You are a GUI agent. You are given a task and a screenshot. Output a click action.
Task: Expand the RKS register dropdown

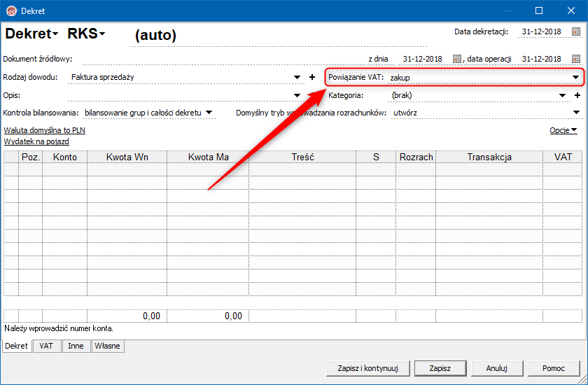pyautogui.click(x=101, y=34)
